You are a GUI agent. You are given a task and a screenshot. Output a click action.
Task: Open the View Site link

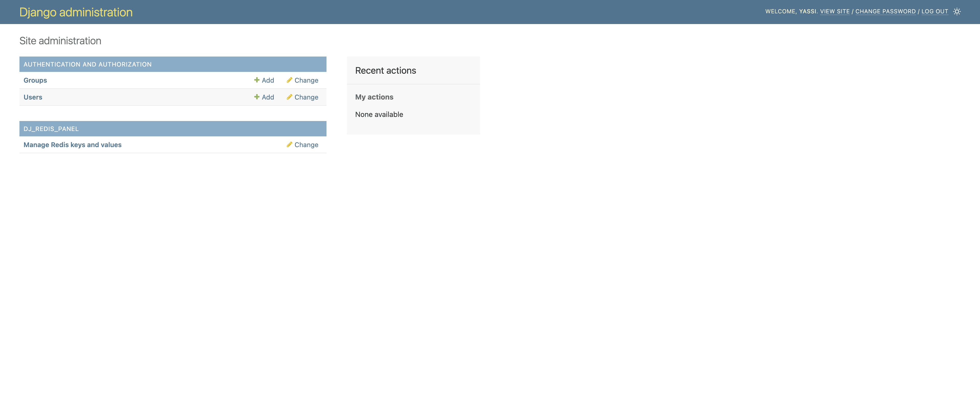coord(835,12)
